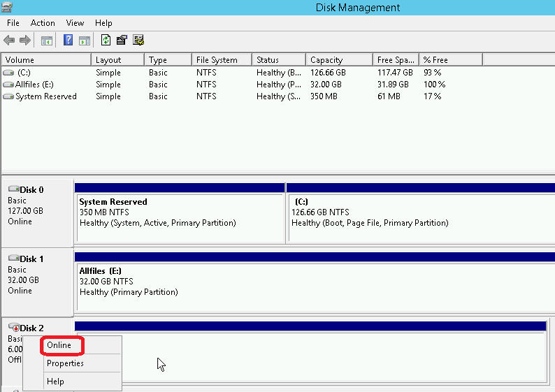Screen dimensions: 555x392
Task: Click the 32.00 GB capacity cell
Action: pyautogui.click(x=326, y=85)
